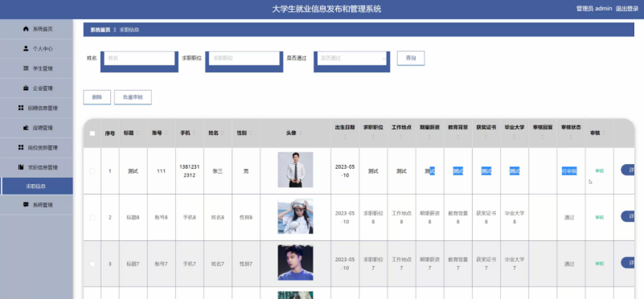Click the 毕业大学 8 cell
This screenshot has height=299, width=644.
point(515,217)
